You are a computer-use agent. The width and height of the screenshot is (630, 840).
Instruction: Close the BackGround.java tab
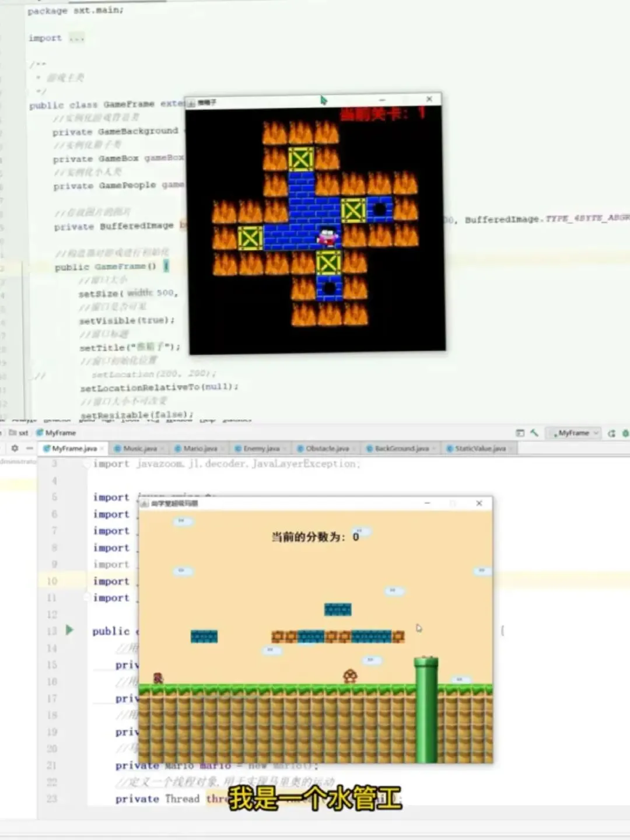(x=435, y=449)
